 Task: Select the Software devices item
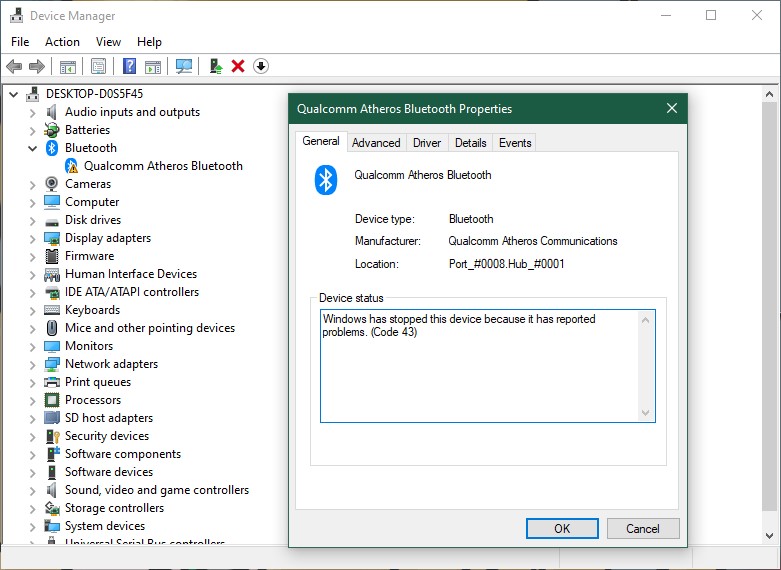click(x=109, y=472)
